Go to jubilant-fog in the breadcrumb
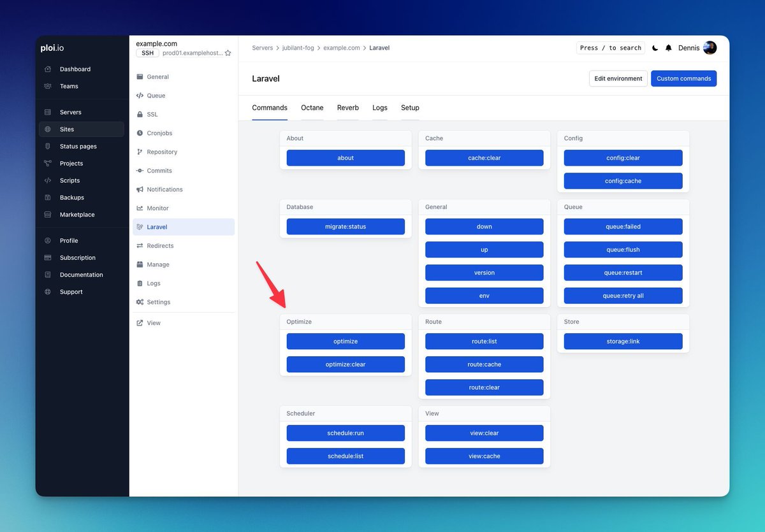765x532 pixels. 298,48
